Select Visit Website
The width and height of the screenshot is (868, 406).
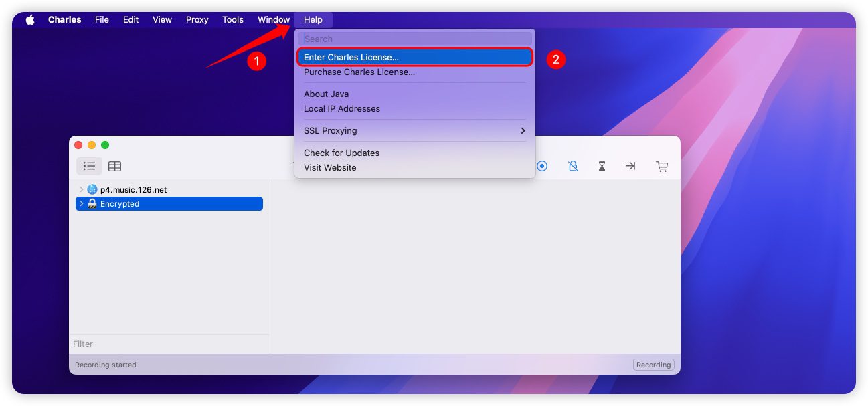415,167
